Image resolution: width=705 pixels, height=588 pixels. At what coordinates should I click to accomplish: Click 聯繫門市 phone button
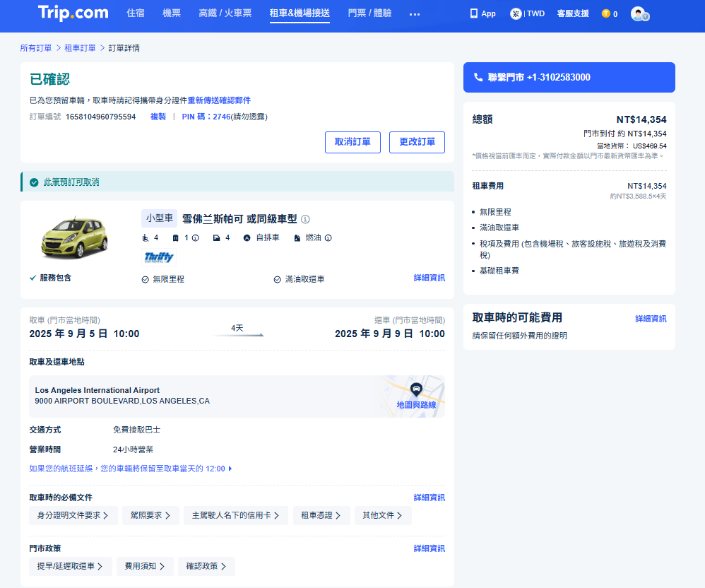[569, 77]
